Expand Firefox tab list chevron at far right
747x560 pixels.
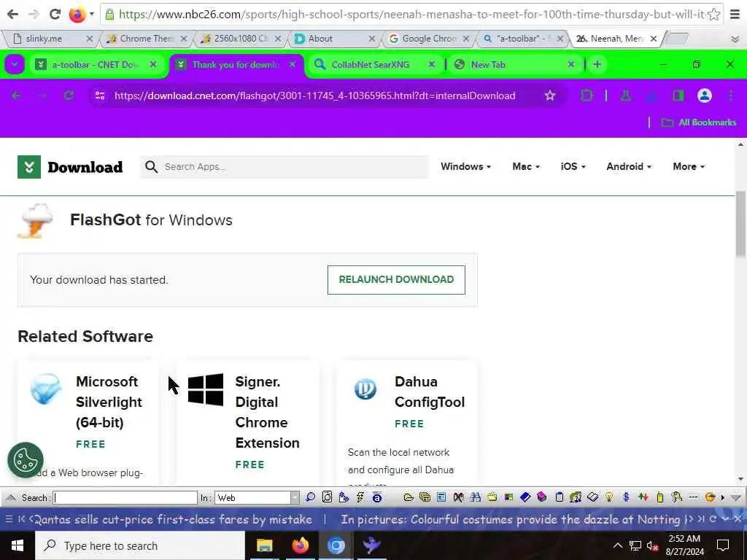click(735, 39)
